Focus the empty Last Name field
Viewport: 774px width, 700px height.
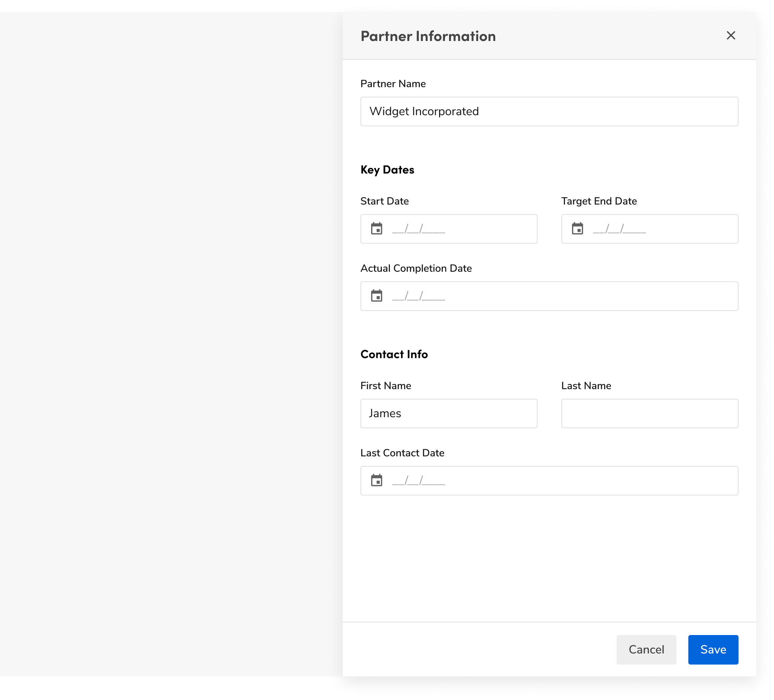649,414
